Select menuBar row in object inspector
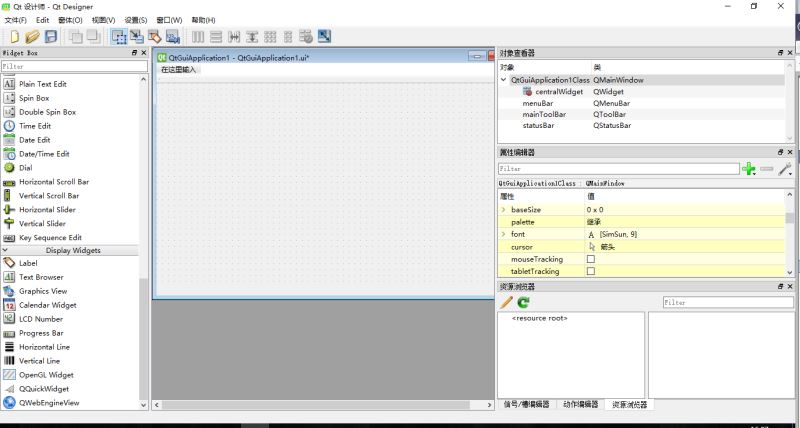This screenshot has height=428, width=800. click(x=538, y=103)
